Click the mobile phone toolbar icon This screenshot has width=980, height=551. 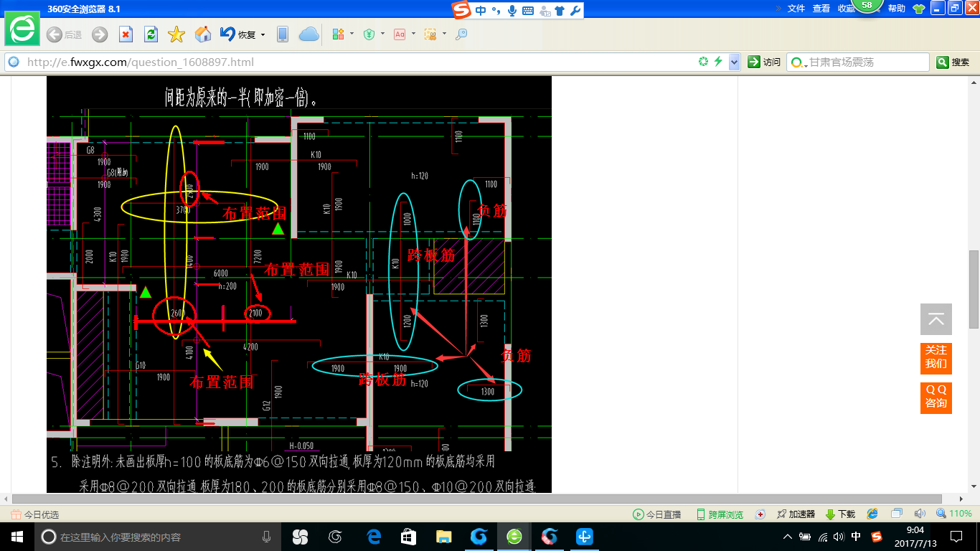(x=283, y=34)
